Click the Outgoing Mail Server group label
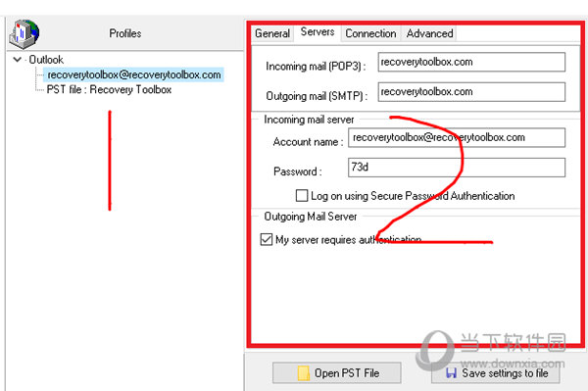The image size is (588, 391). tap(310, 217)
